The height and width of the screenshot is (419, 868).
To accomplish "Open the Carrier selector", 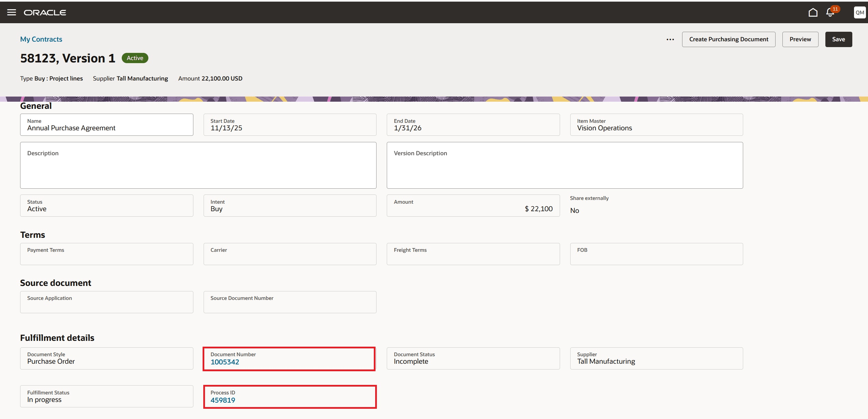I will [290, 254].
